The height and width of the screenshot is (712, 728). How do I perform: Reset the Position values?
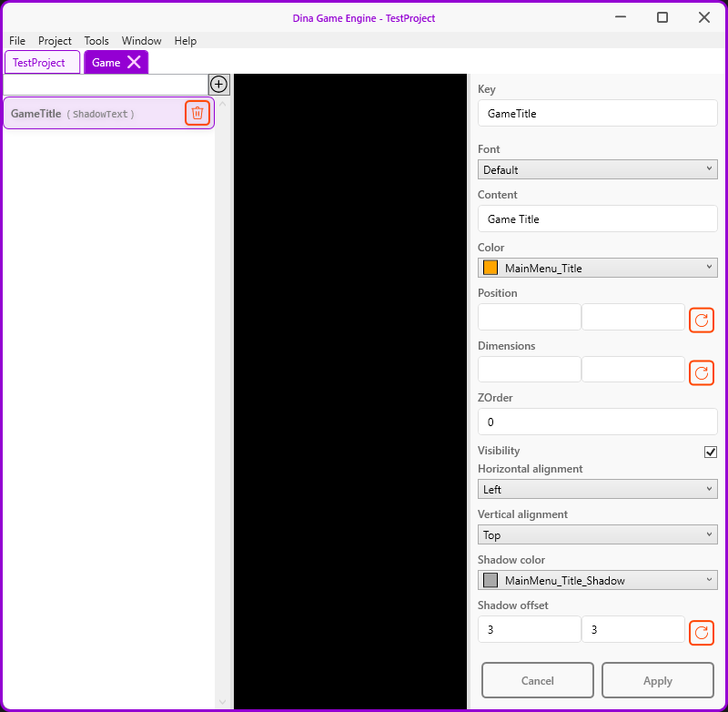701,320
